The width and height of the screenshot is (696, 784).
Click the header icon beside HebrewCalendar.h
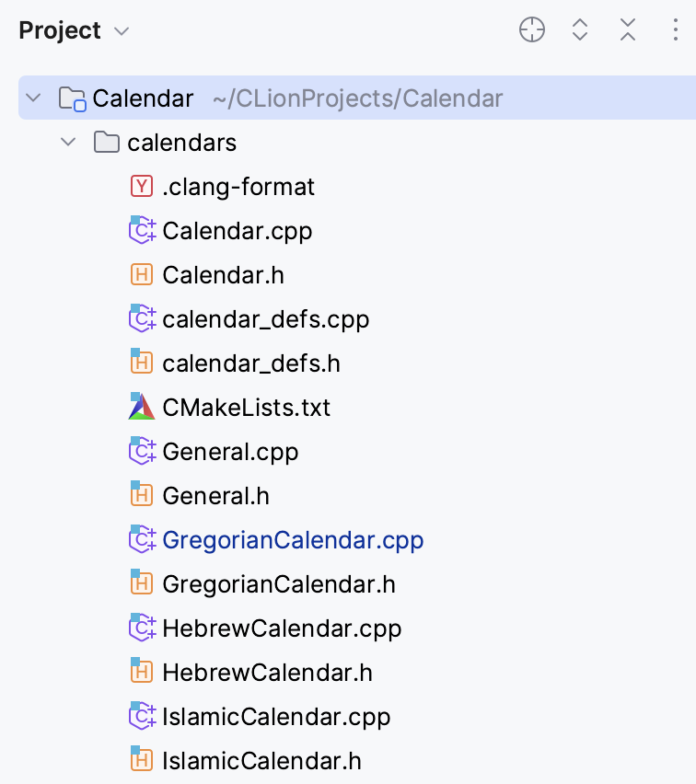[x=142, y=672]
